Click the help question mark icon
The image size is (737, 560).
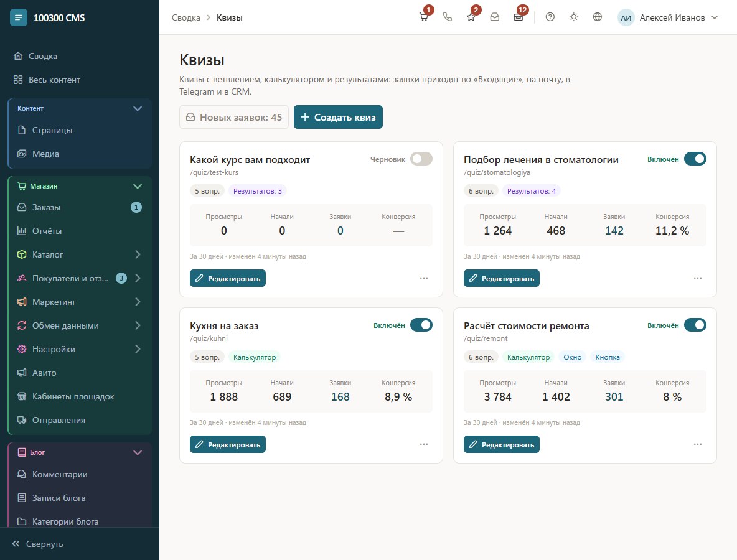click(550, 17)
